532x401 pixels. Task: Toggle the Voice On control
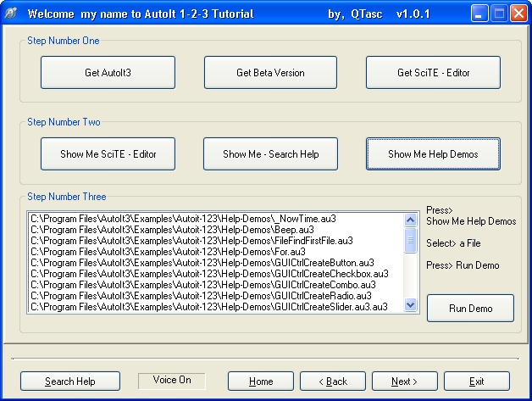tap(172, 381)
